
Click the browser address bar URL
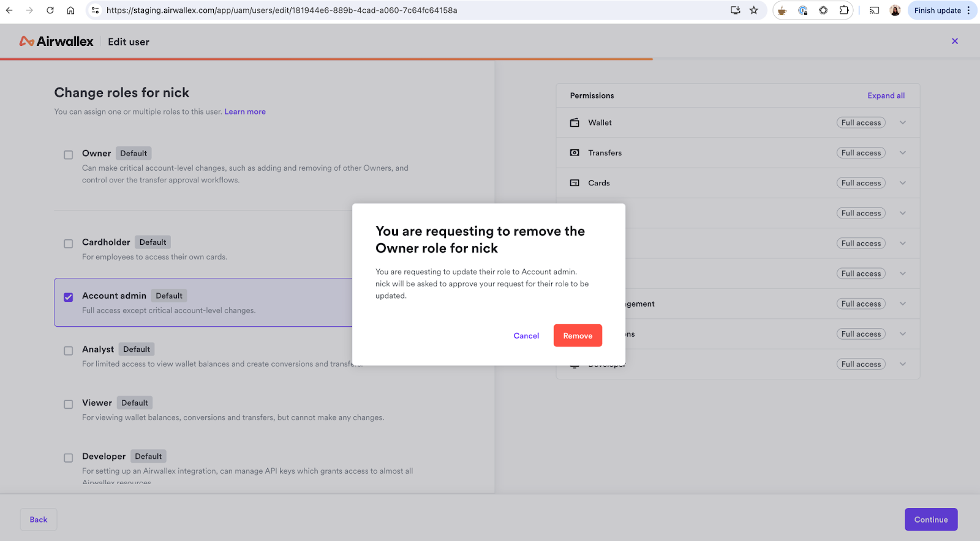coord(282,10)
